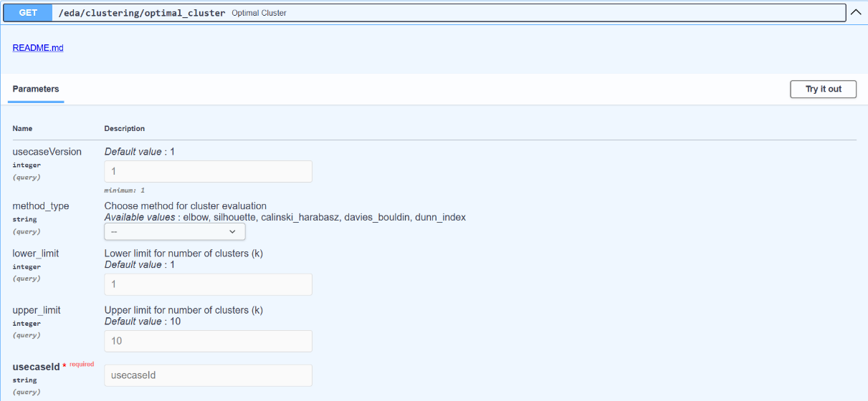Click the method_type parameter name

pos(41,206)
